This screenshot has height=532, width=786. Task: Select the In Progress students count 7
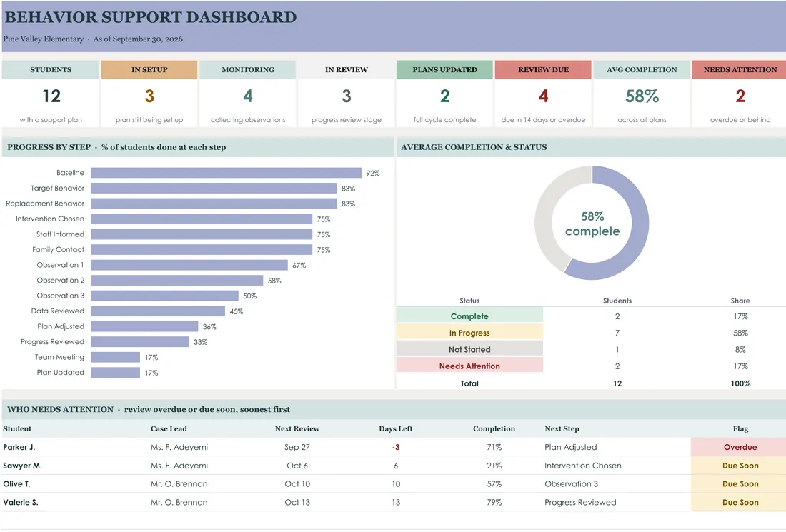617,333
